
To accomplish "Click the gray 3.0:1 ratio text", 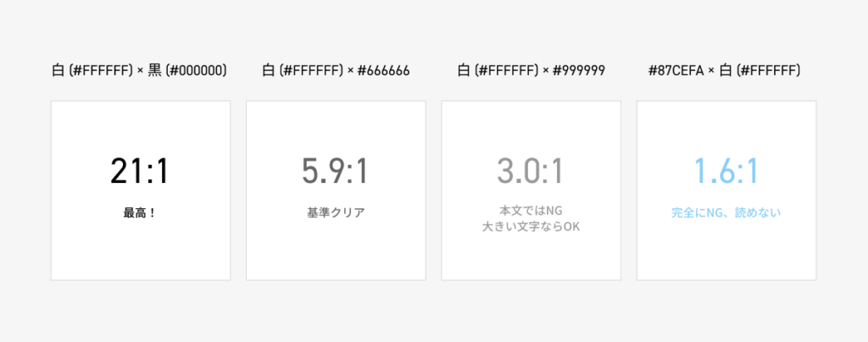I will [531, 172].
